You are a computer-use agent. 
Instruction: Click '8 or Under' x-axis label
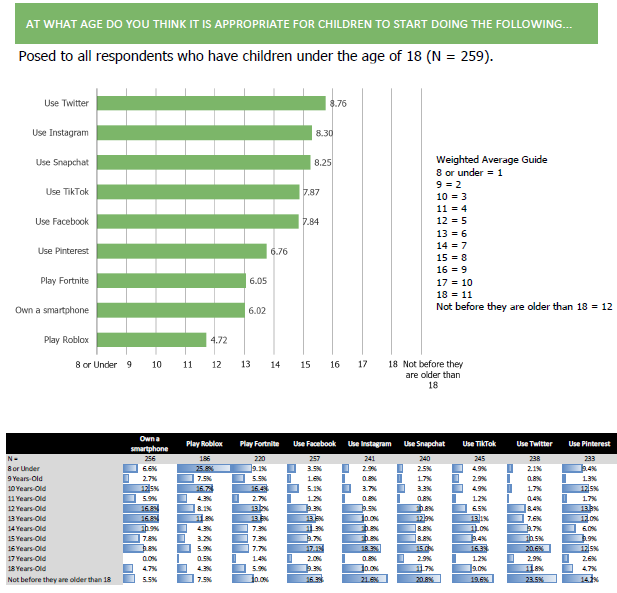pyautogui.click(x=96, y=365)
